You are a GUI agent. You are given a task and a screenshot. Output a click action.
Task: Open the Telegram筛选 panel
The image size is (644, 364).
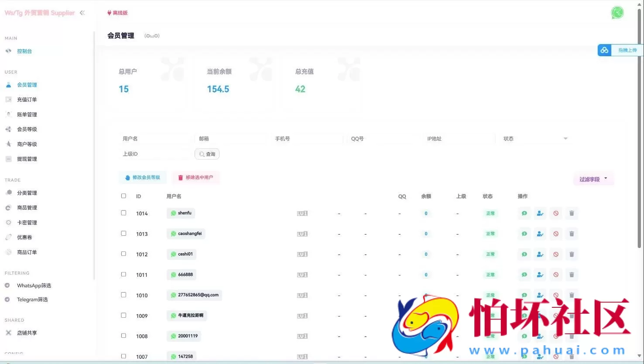[x=31, y=299]
